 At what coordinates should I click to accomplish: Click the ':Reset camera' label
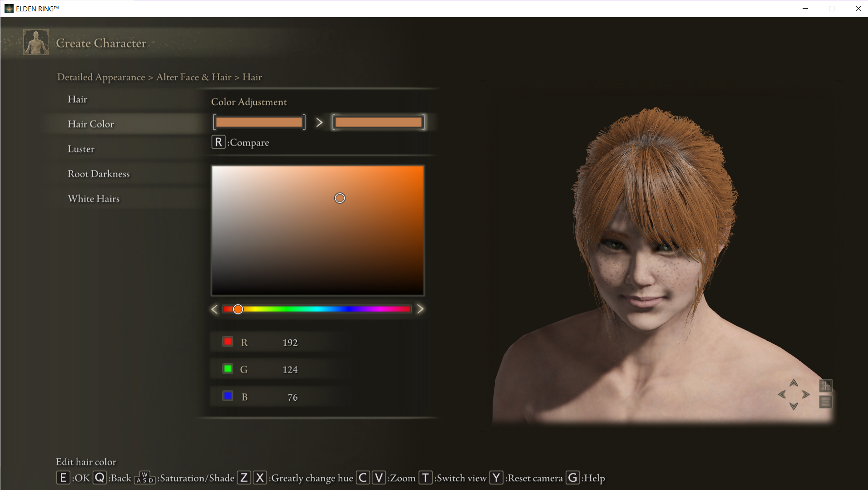pyautogui.click(x=534, y=478)
